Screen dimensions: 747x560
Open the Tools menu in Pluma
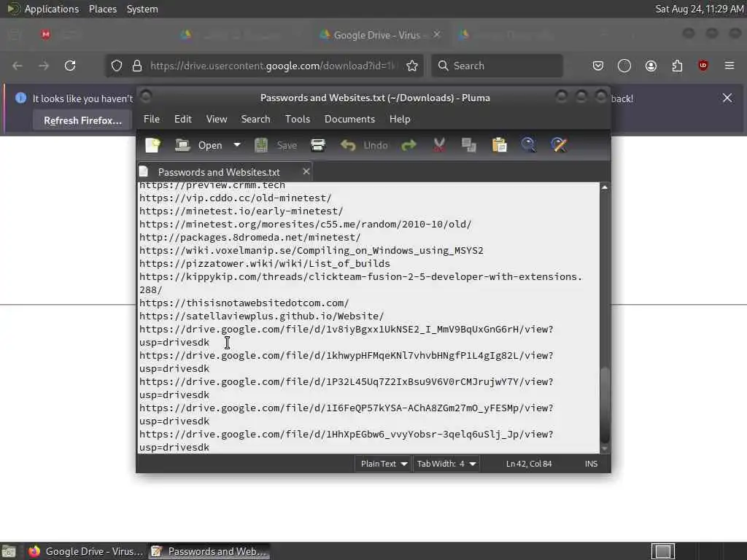[x=298, y=119]
